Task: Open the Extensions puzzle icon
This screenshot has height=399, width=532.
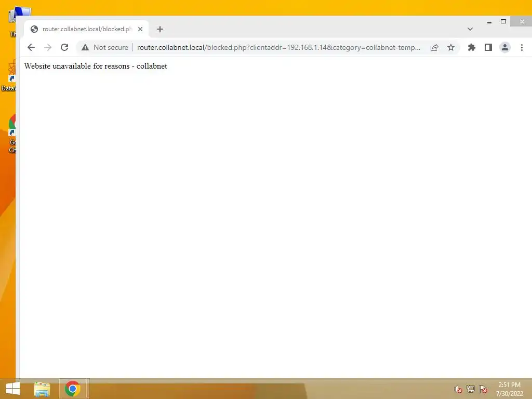Action: 472,47
